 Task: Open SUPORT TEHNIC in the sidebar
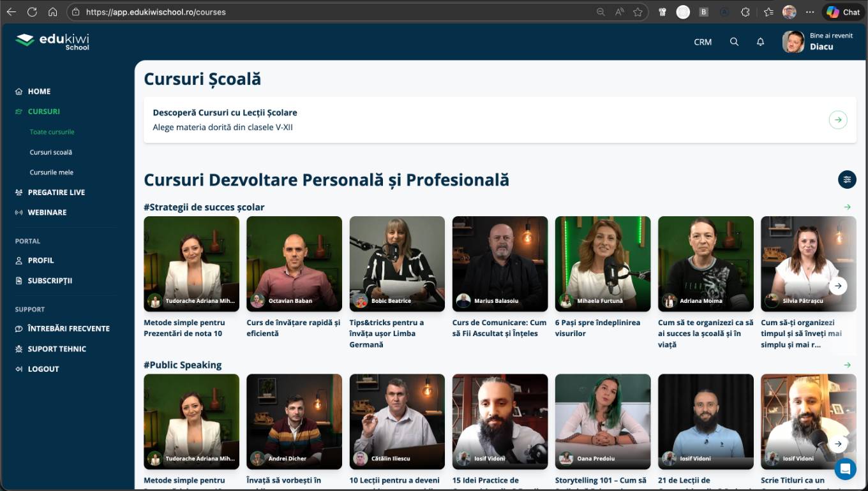point(57,349)
